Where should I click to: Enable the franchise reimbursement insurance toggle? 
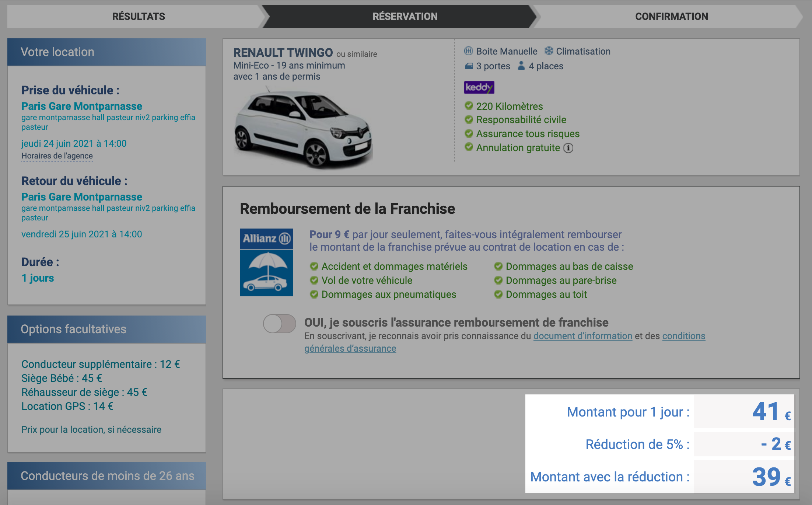[279, 324]
